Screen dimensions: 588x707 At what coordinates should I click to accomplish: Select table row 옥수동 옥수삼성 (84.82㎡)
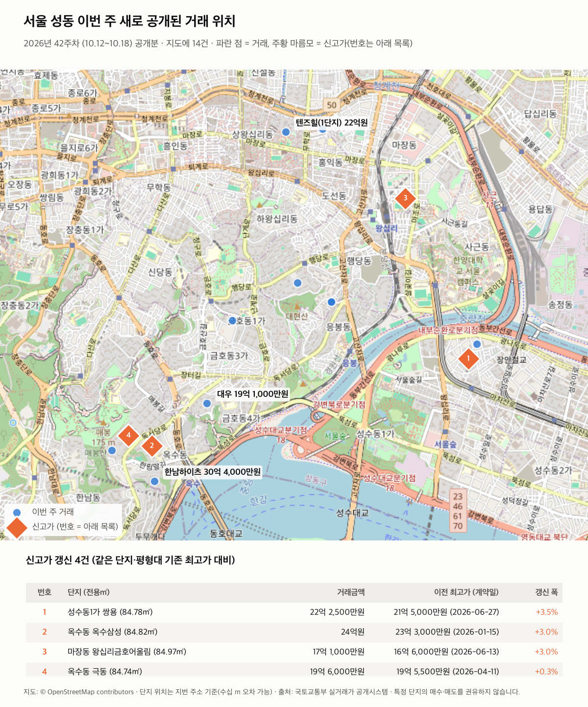pyautogui.click(x=294, y=632)
